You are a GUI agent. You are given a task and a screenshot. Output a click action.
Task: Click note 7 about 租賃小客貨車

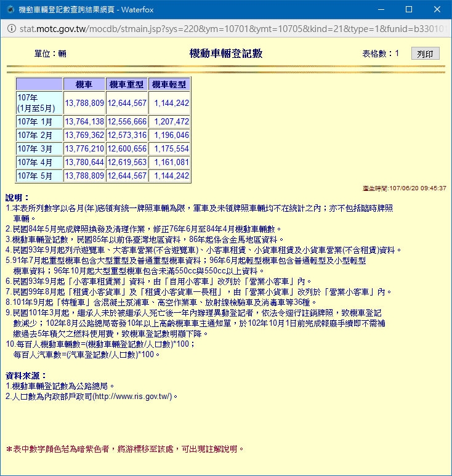click(199, 292)
